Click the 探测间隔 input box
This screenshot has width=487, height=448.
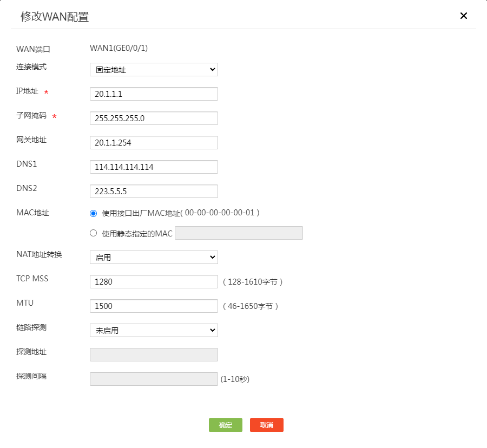click(x=154, y=379)
